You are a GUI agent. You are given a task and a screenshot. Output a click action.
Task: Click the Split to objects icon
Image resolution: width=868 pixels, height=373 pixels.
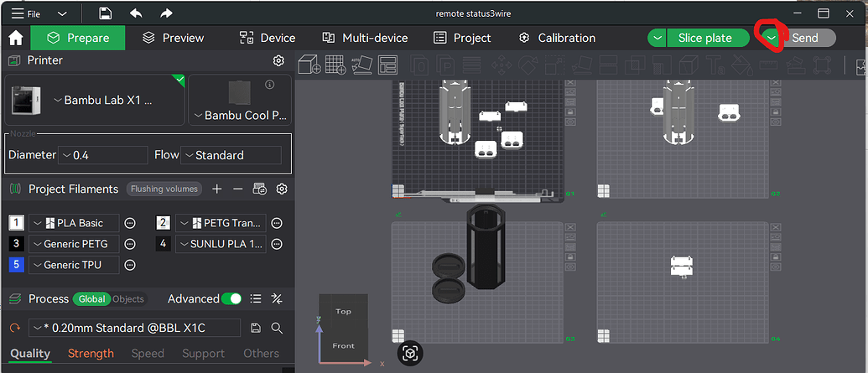coord(420,65)
